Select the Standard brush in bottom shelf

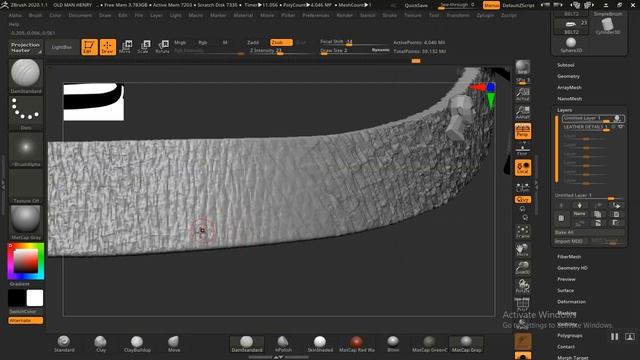pos(64,344)
